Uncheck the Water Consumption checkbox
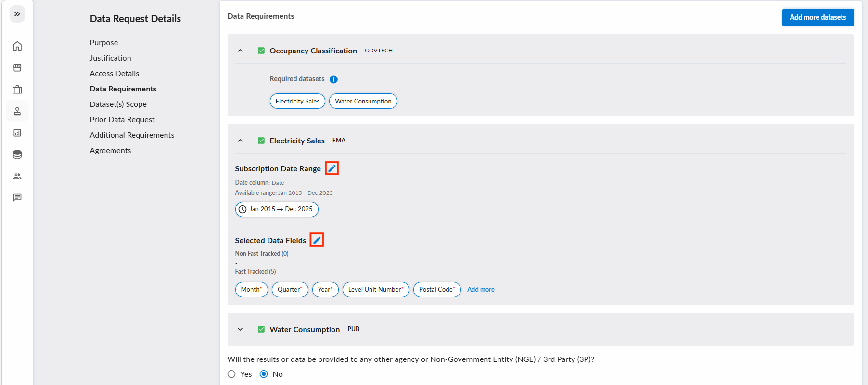The width and height of the screenshot is (868, 385). coord(261,329)
